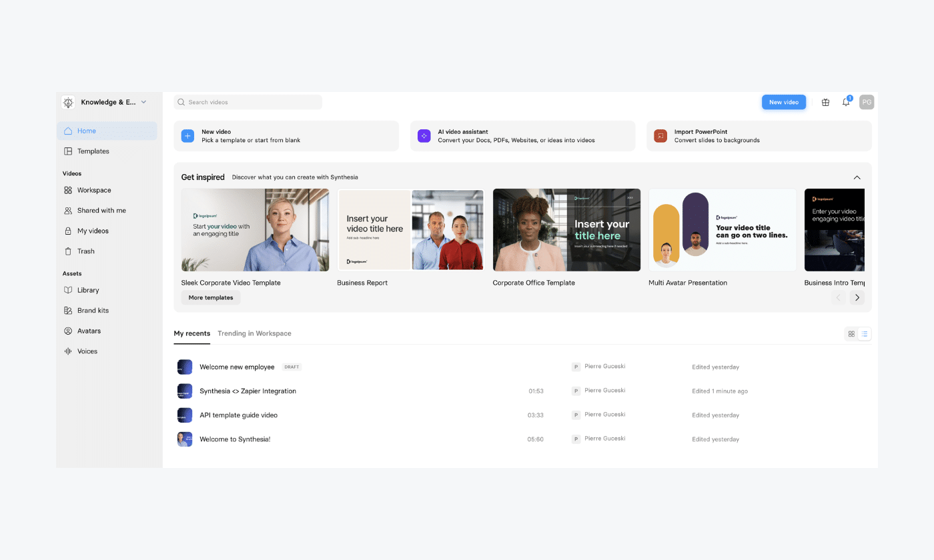Open the Import PowerPoint card
934x560 pixels.
(x=759, y=136)
